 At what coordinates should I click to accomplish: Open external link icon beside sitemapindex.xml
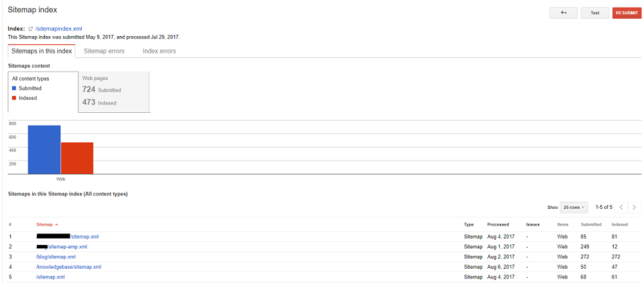(31, 29)
